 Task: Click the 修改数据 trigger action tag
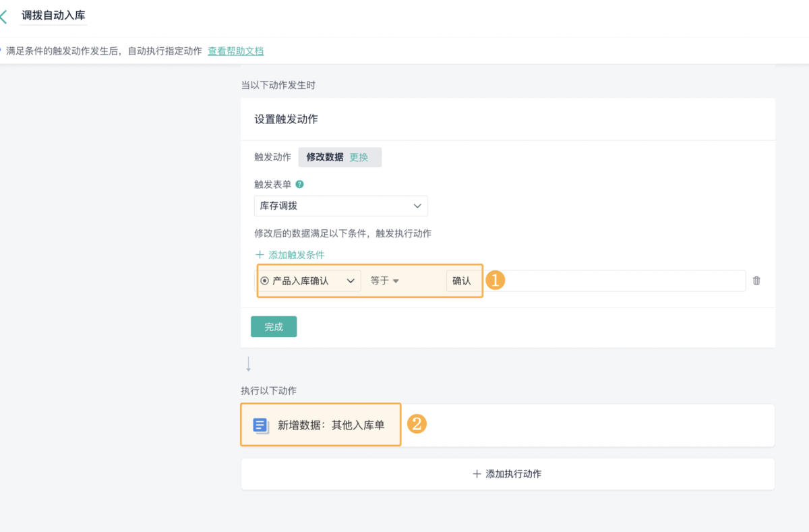(x=324, y=157)
